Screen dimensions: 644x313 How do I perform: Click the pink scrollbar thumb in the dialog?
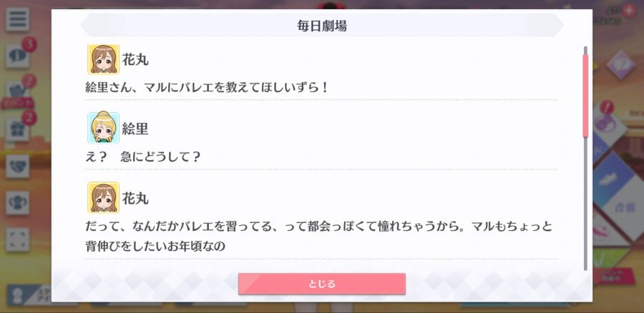585,95
